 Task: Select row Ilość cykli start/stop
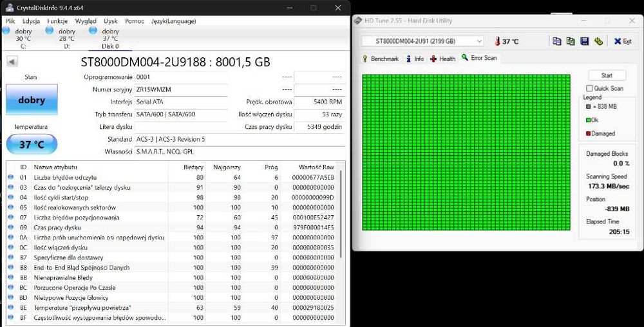pyautogui.click(x=173, y=198)
